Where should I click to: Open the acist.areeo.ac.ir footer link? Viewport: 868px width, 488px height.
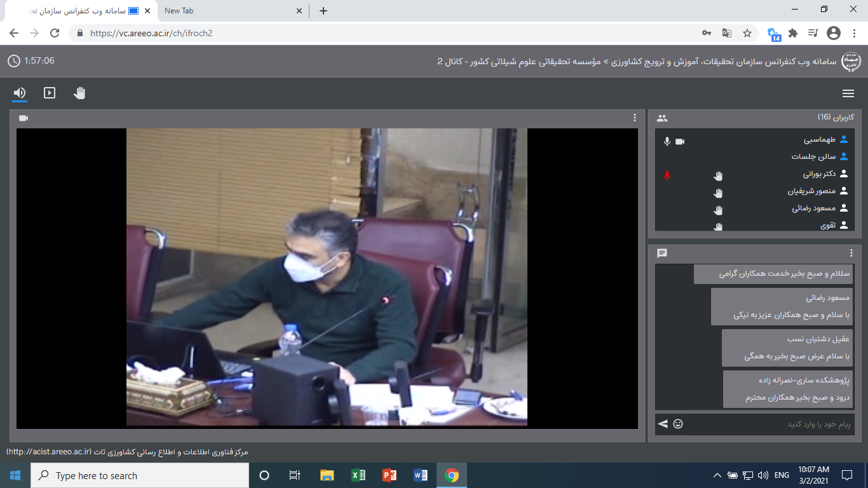[x=50, y=452]
